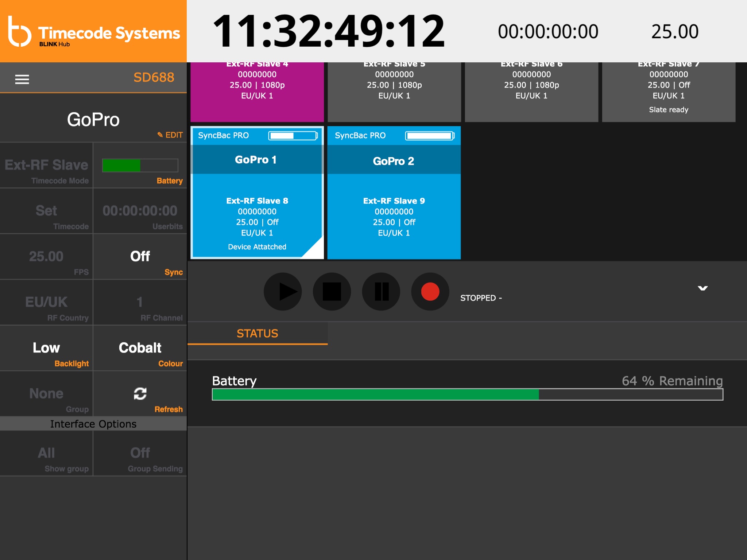The height and width of the screenshot is (560, 747).
Task: Click the Refresh arrows icon
Action: coord(140,394)
